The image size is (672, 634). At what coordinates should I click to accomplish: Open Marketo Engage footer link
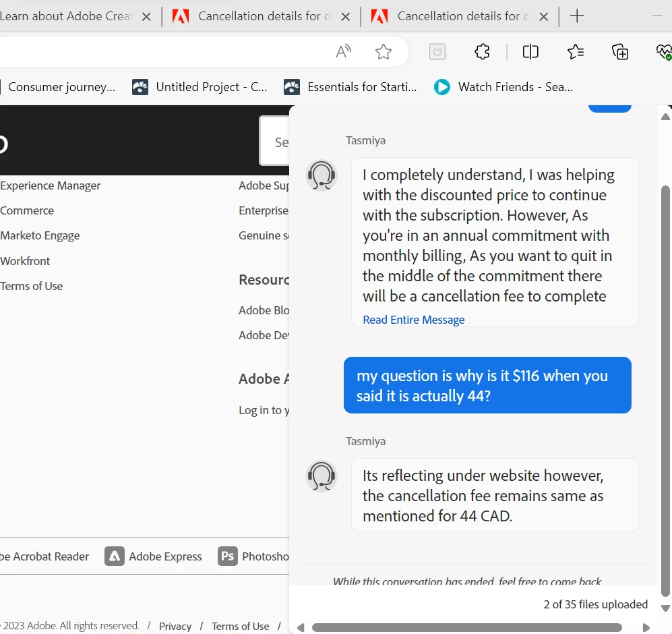pos(40,235)
